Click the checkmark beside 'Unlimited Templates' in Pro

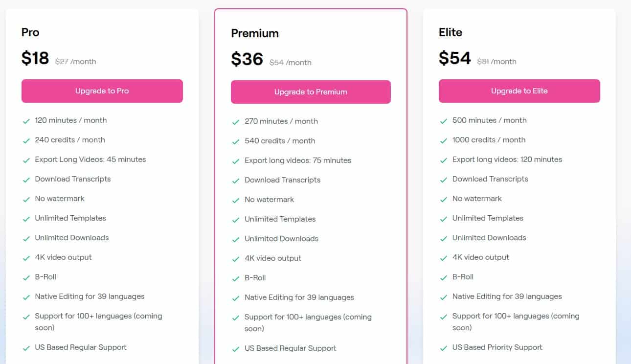tap(26, 218)
